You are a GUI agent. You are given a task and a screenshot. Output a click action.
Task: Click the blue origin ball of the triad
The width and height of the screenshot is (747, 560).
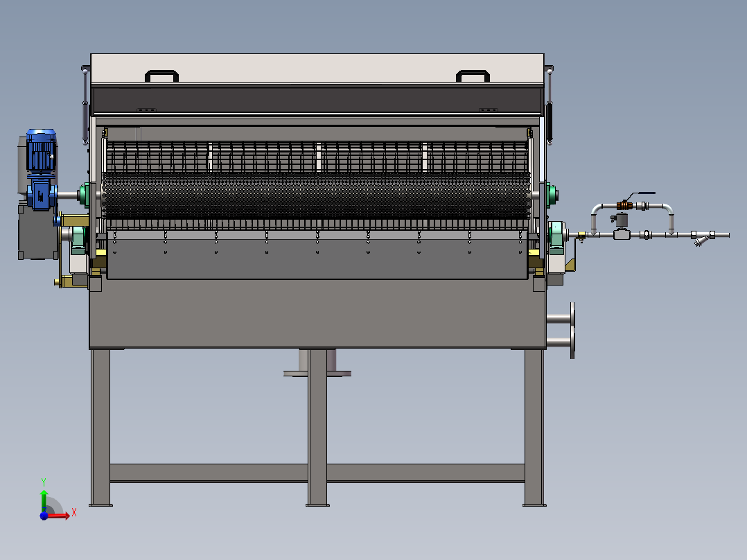[44, 516]
